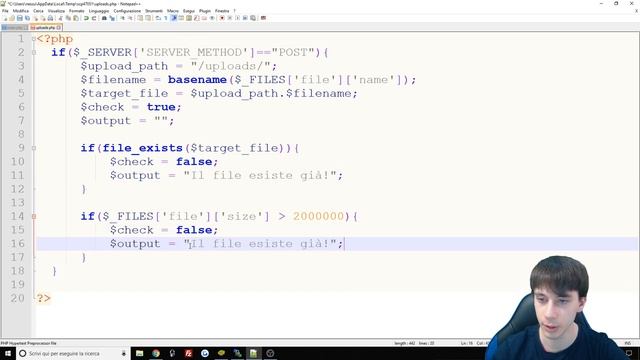Open the ? help menu
640x360 pixels.
click(x=234, y=11)
